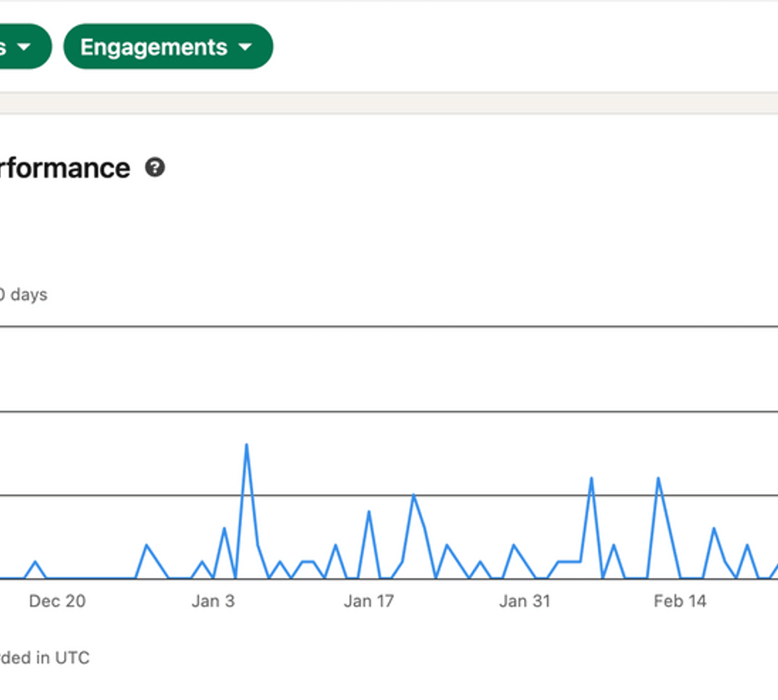
Task: Click the peak right of the Feb 14 label
Action: coord(714,528)
